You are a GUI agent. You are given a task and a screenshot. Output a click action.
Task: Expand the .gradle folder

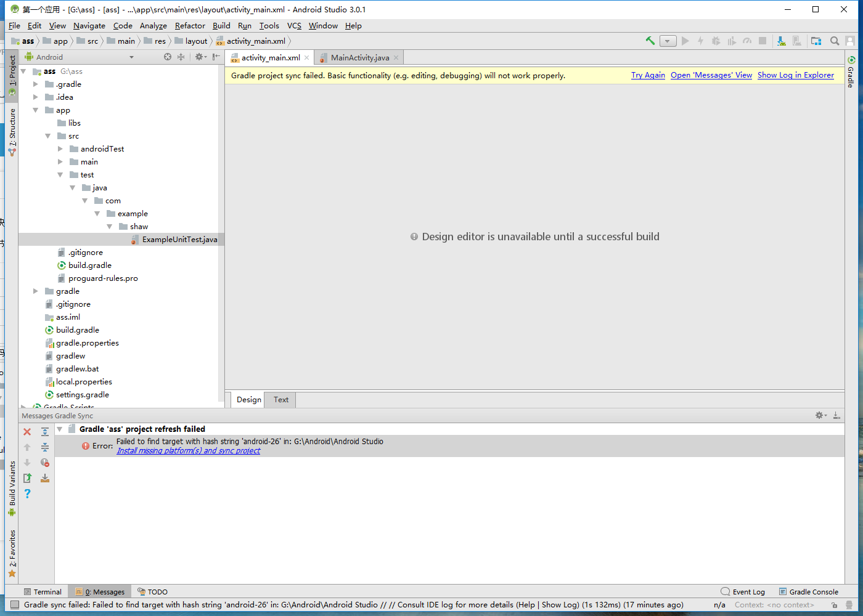pos(36,84)
